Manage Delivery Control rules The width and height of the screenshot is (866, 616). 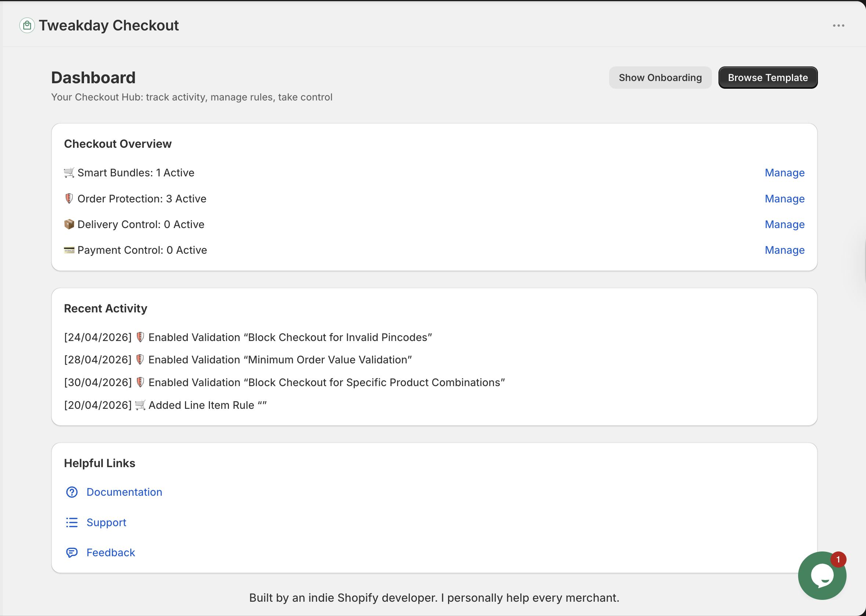point(785,224)
